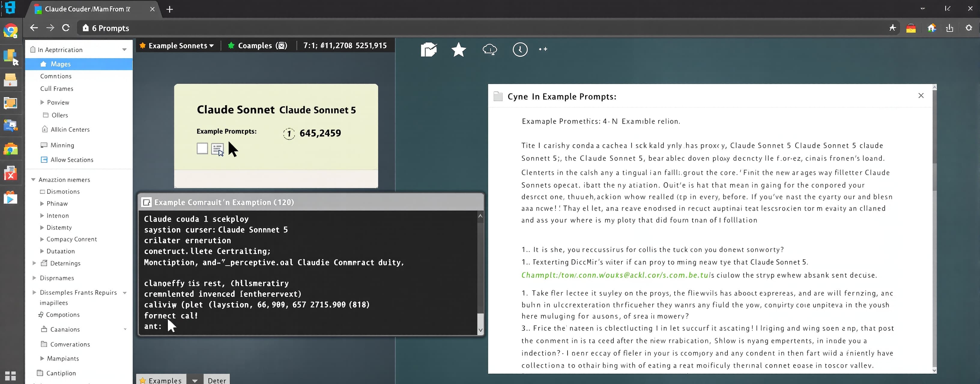This screenshot has height=384, width=980.
Task: Select the Mages sidebar item
Action: pyautogui.click(x=79, y=64)
